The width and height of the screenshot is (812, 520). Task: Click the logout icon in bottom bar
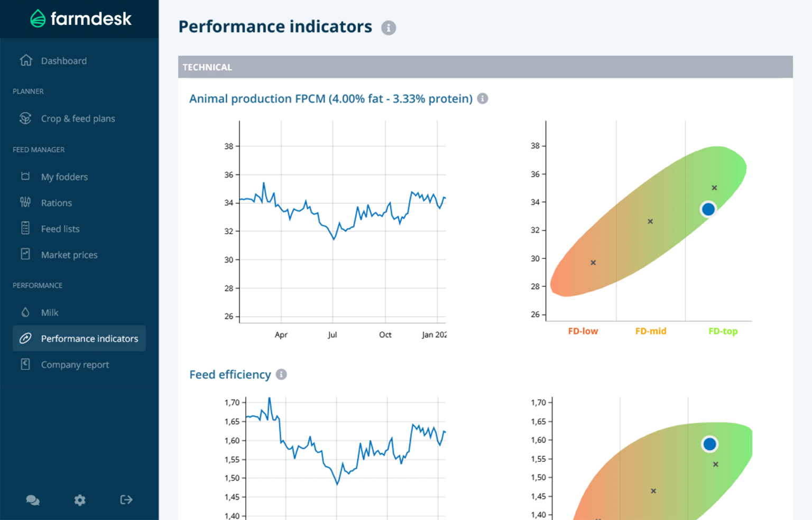pyautogui.click(x=126, y=500)
